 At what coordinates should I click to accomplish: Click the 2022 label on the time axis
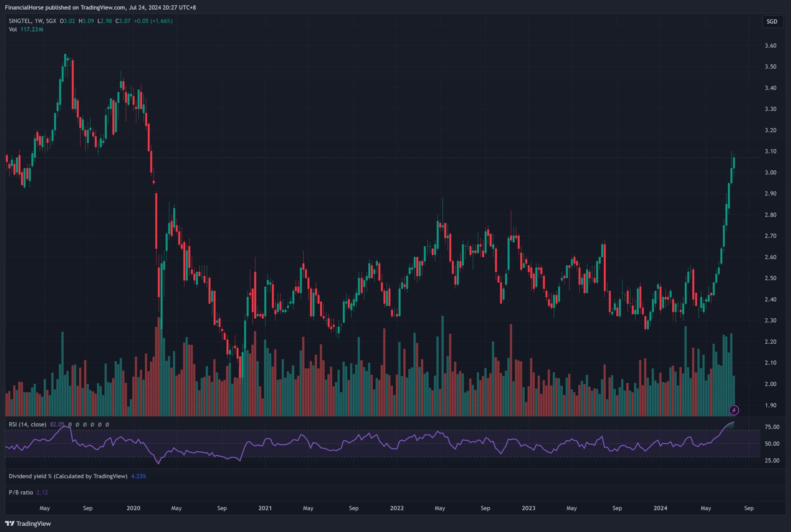(396, 508)
